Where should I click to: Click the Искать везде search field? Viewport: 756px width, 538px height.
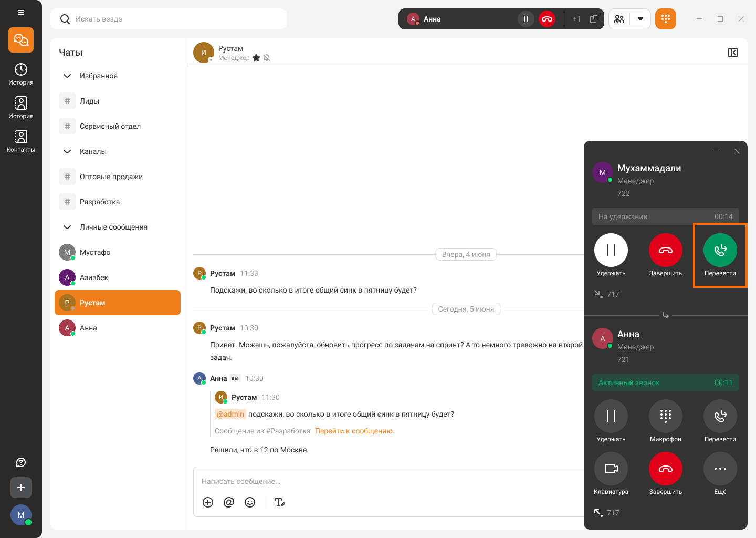click(x=173, y=19)
